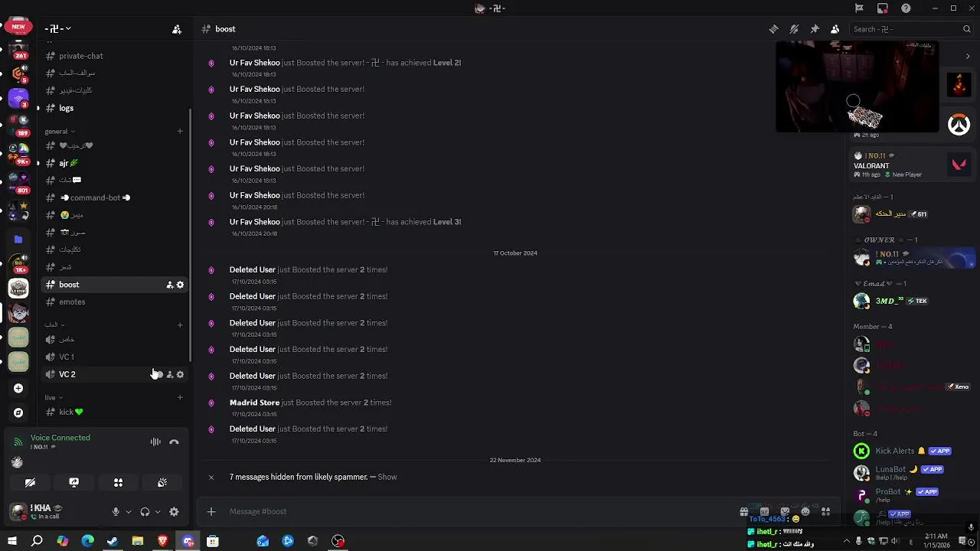Click LunaBot in the member list
980x551 pixels.
(x=913, y=473)
